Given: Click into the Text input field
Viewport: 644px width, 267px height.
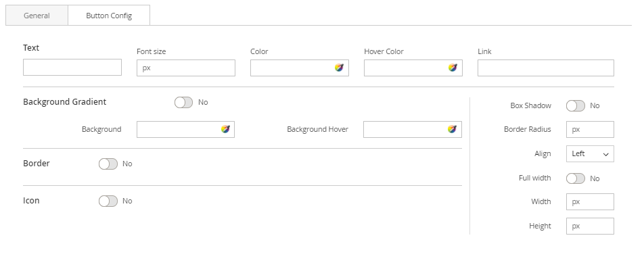Looking at the screenshot, I should [72, 68].
